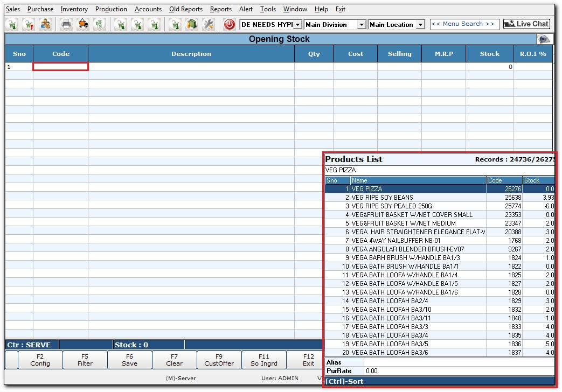Screen dimensions: 562x392
Task: Open the Live Chat button
Action: point(526,24)
